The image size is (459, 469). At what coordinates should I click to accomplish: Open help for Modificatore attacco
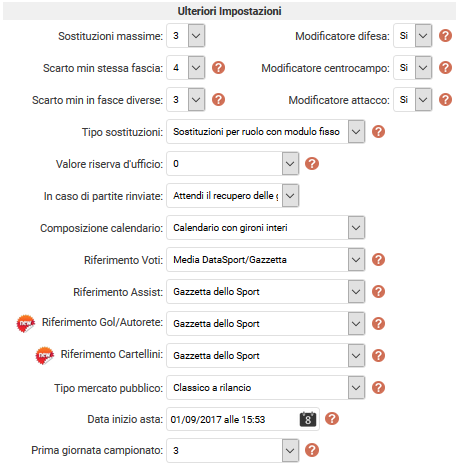pos(445,100)
